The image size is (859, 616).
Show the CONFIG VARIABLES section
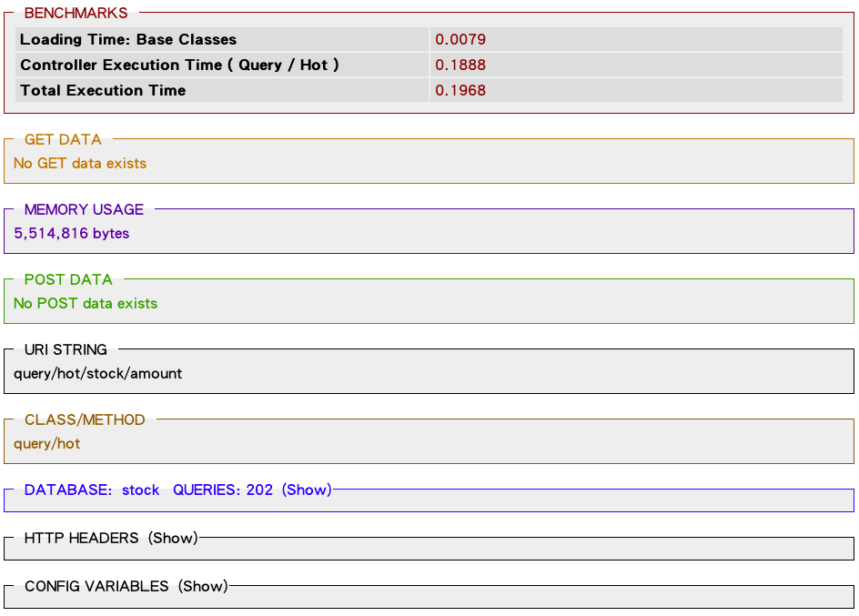tap(203, 586)
